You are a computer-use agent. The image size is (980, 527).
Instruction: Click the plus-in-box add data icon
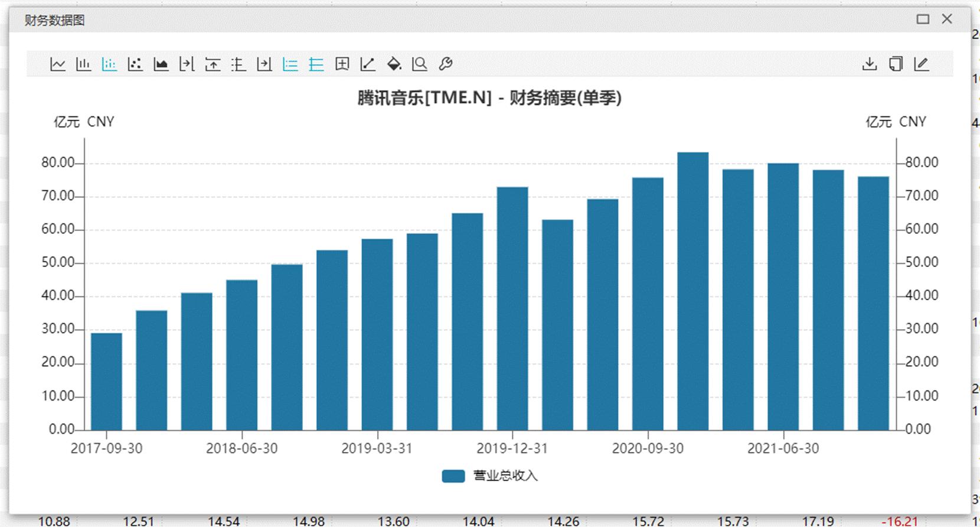coord(342,64)
